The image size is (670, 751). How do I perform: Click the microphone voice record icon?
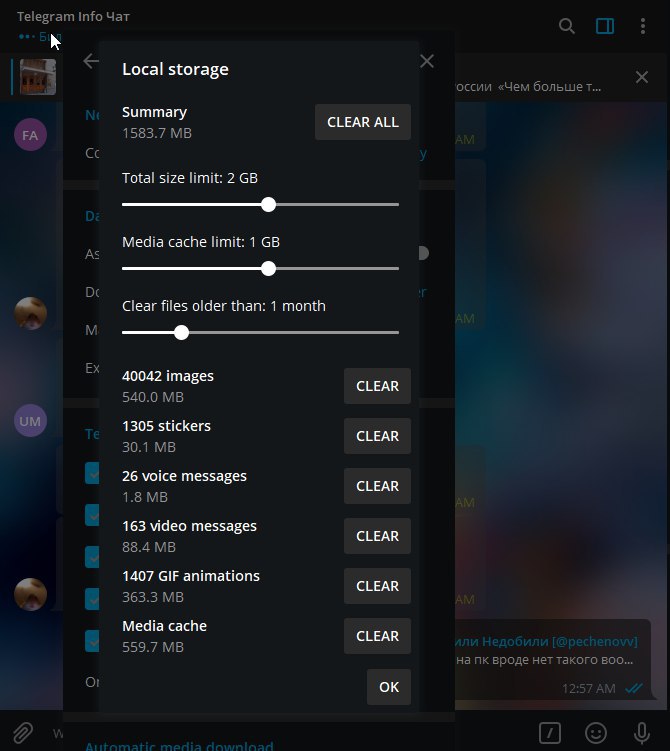click(x=642, y=732)
